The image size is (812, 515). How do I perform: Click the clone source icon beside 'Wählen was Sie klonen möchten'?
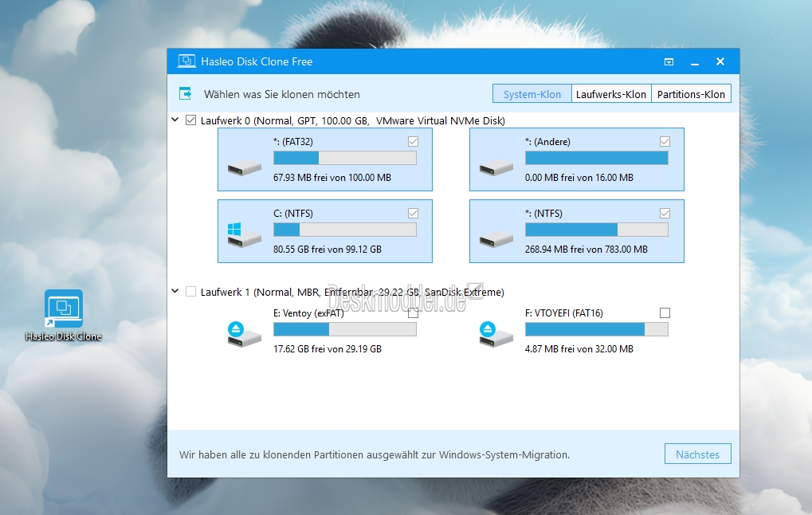coord(186,94)
